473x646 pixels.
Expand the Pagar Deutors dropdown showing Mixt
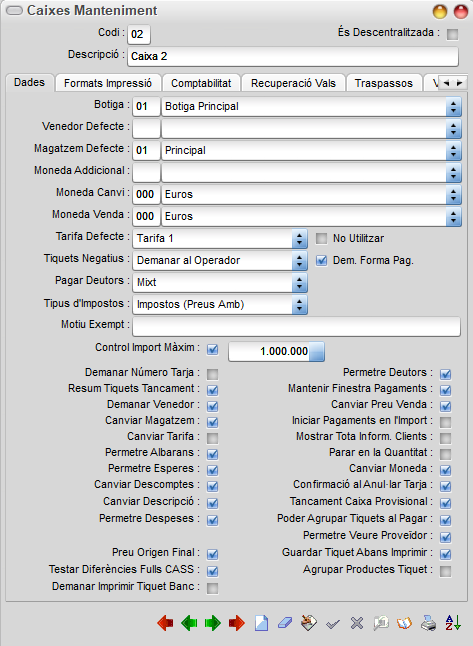click(x=300, y=283)
